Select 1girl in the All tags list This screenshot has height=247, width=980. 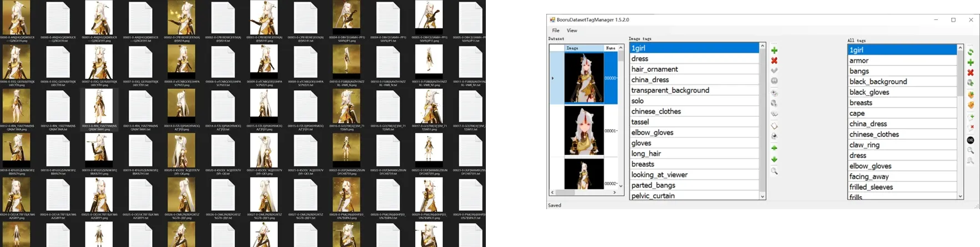[902, 50]
